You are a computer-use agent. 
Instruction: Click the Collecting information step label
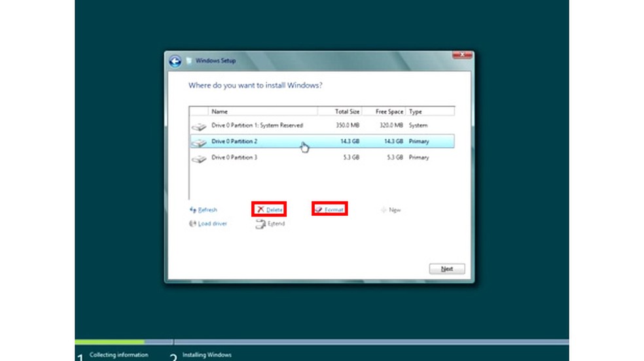click(x=118, y=355)
